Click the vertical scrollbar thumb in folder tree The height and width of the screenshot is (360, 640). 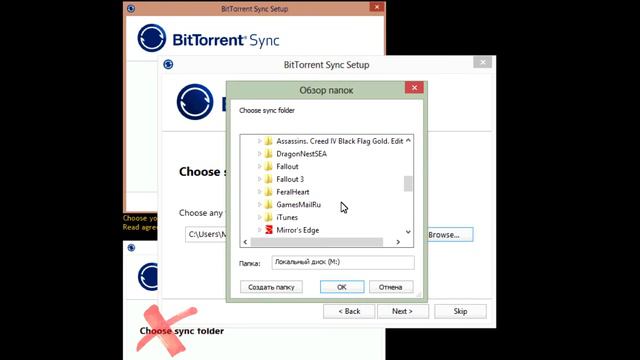[408, 184]
